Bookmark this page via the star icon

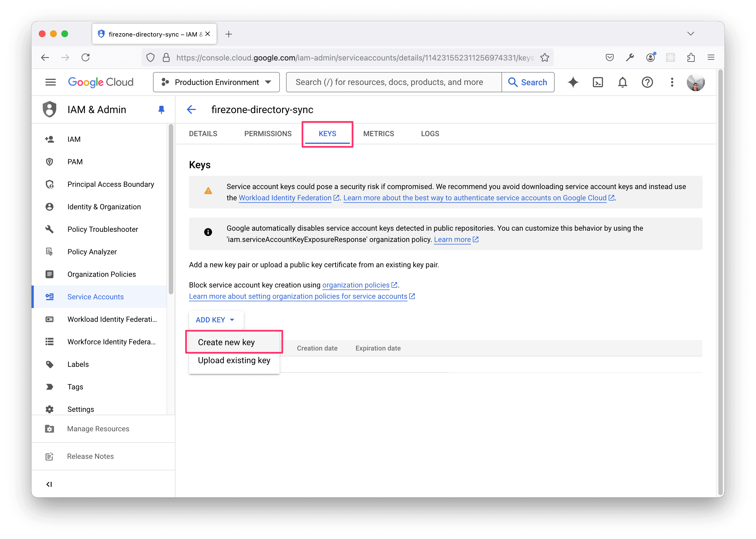pyautogui.click(x=544, y=57)
